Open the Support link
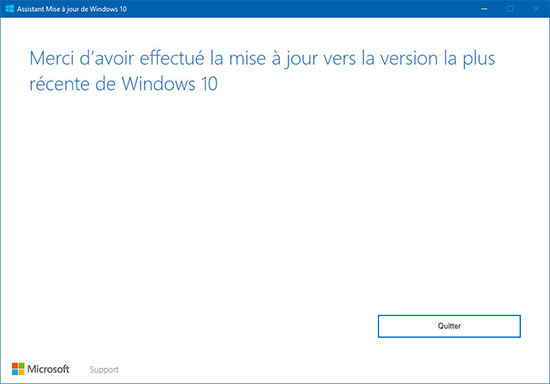The width and height of the screenshot is (550, 384). [104, 370]
